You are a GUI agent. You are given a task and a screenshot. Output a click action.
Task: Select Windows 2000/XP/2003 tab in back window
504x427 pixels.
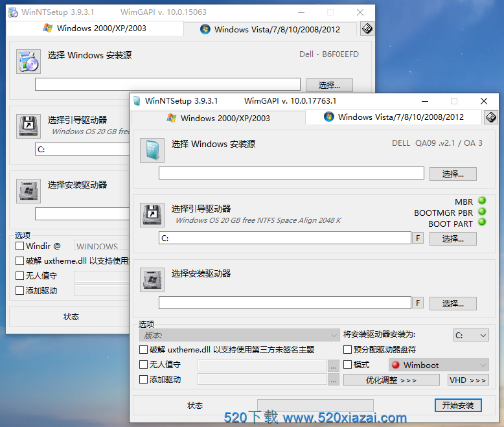coord(95,29)
